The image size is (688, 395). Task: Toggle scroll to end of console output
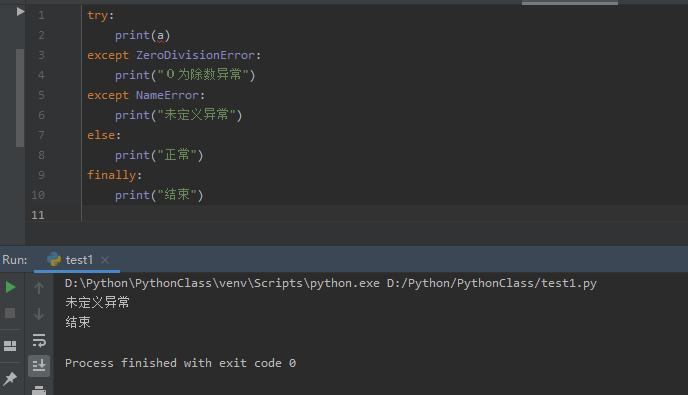pos(39,366)
